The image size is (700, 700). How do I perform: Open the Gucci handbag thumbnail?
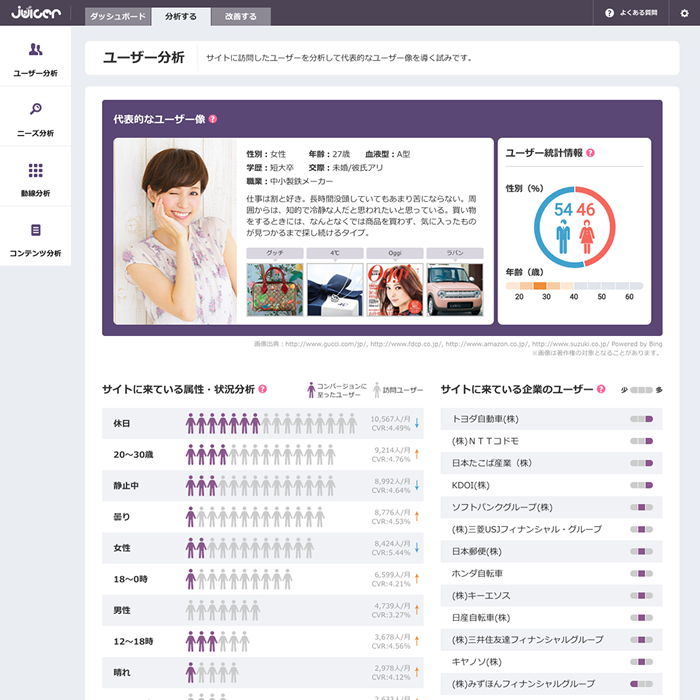275,290
